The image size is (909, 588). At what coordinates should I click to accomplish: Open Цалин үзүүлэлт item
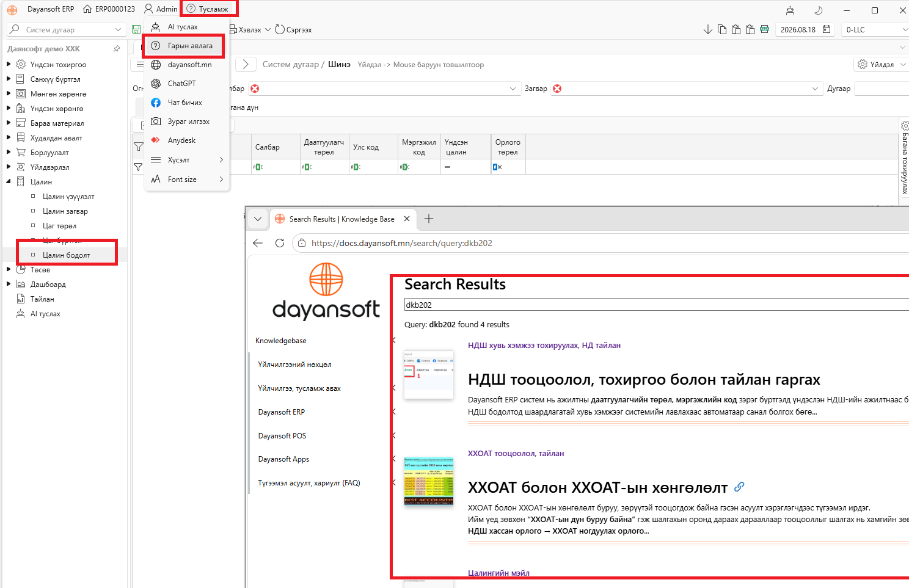click(x=68, y=197)
